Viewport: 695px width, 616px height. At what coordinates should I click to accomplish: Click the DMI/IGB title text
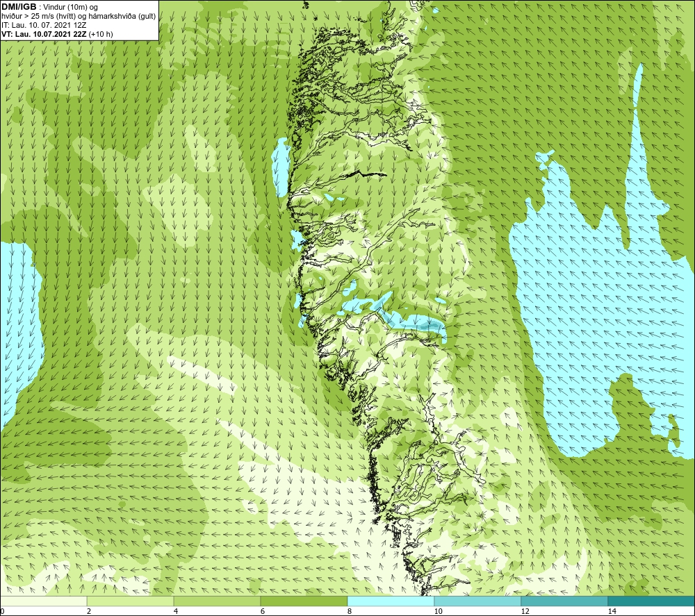[x=19, y=7]
